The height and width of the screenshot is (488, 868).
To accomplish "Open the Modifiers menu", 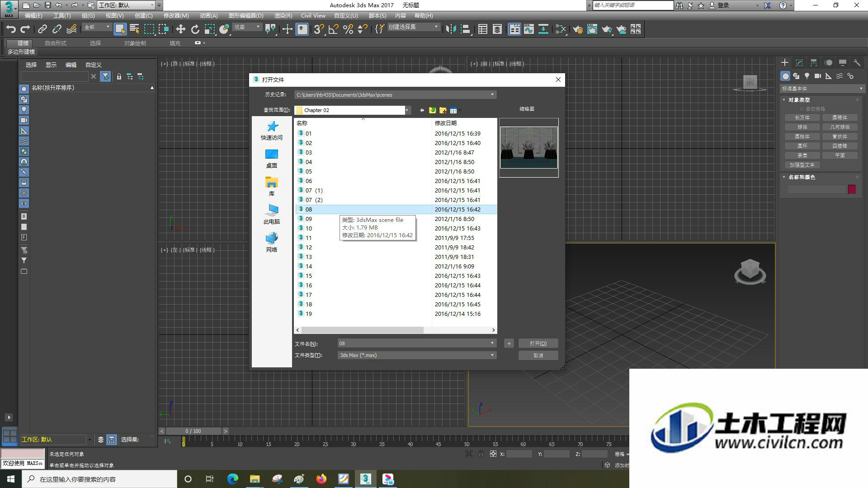I will (176, 15).
